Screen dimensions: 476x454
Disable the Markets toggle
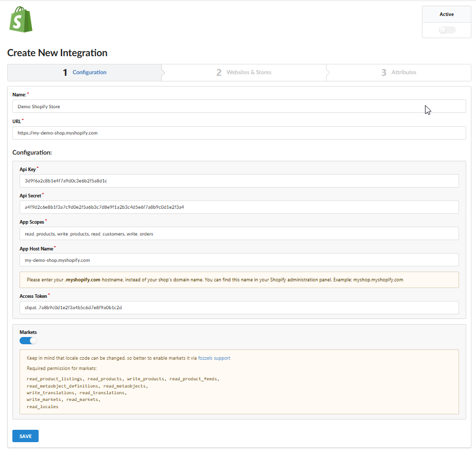pyautogui.click(x=28, y=341)
